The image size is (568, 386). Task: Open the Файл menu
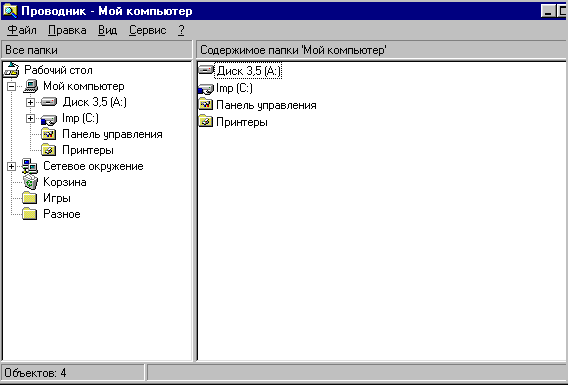pyautogui.click(x=22, y=30)
